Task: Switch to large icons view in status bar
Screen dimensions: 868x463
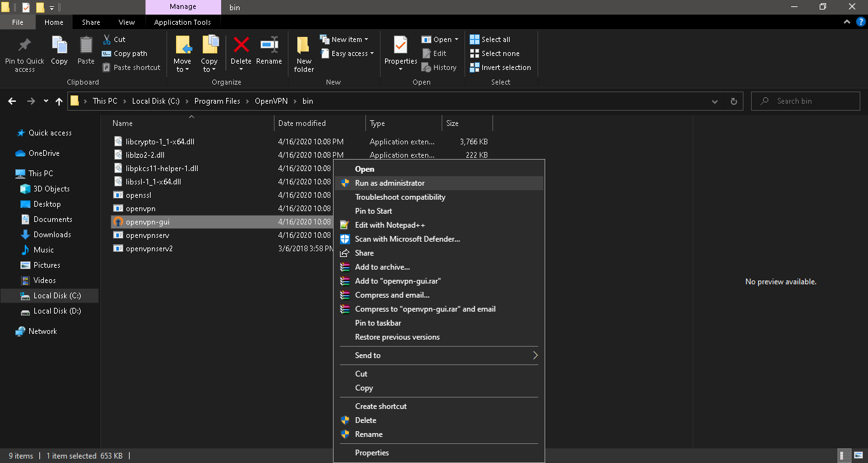Action: (x=857, y=455)
